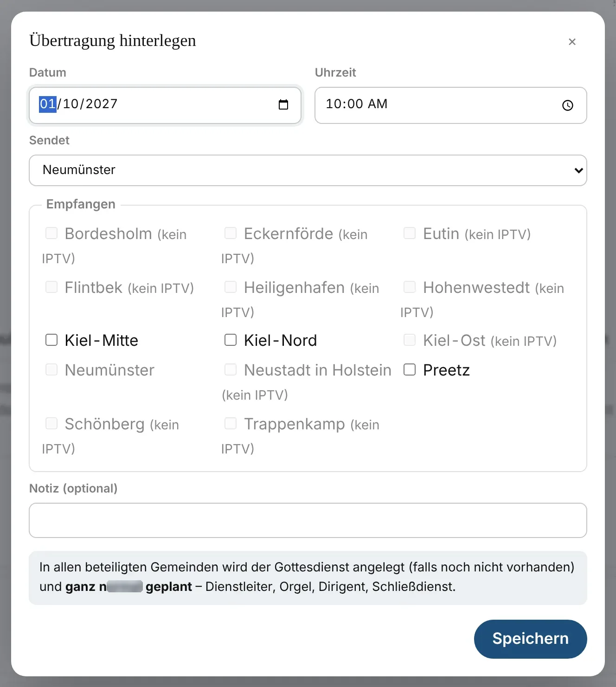Click the disabled Trappenkamp checkbox
Viewport: 616px width, 687px height.
(231, 423)
